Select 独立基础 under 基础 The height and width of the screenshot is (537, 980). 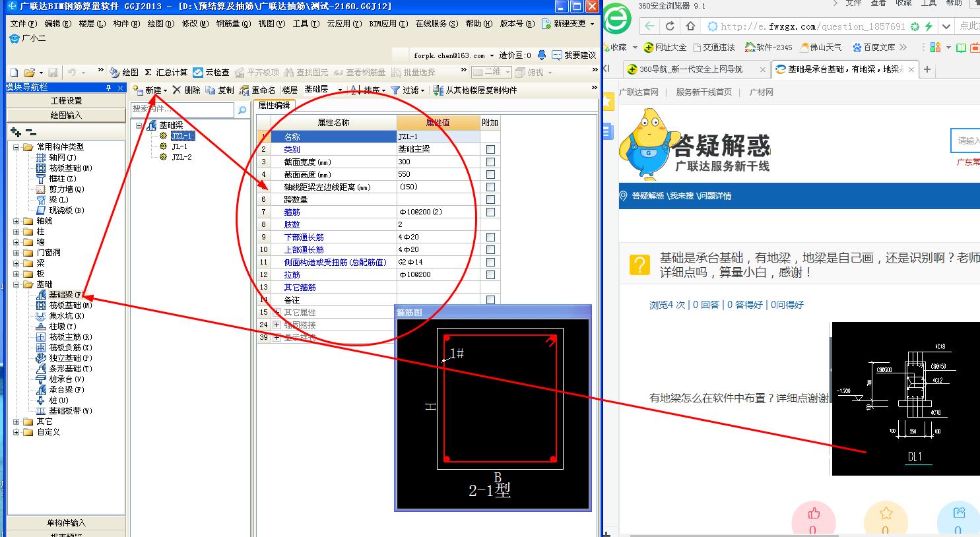pyautogui.click(x=64, y=358)
